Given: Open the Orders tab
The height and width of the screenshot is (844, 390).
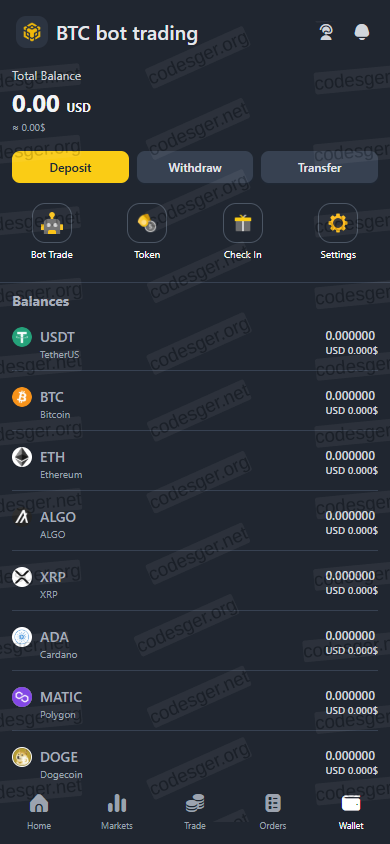Looking at the screenshot, I should pos(273,812).
